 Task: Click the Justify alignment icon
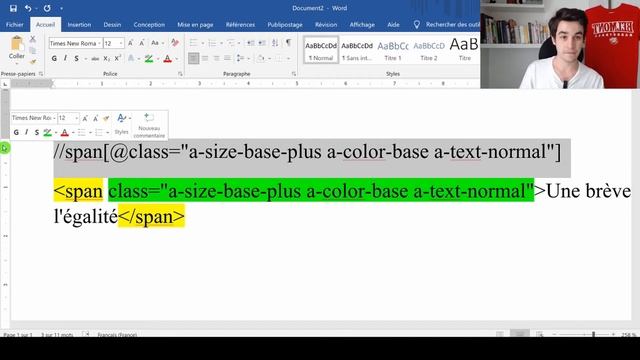pyautogui.click(x=227, y=58)
